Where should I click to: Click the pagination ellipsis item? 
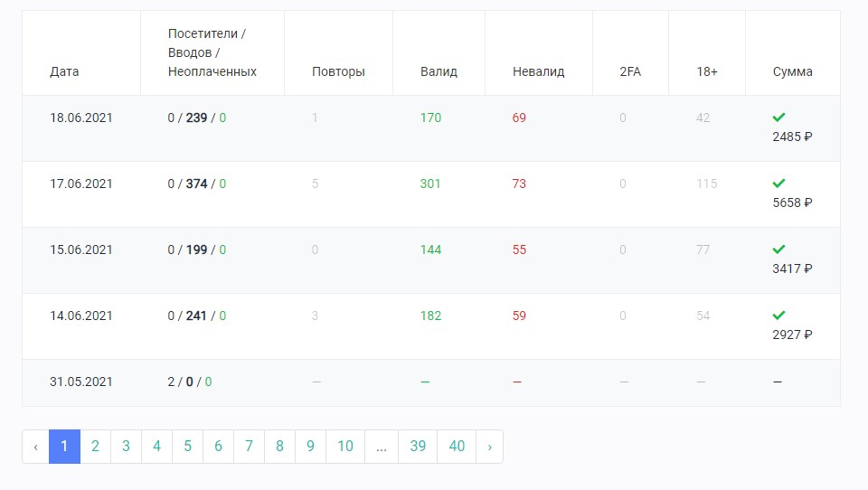[x=381, y=447]
